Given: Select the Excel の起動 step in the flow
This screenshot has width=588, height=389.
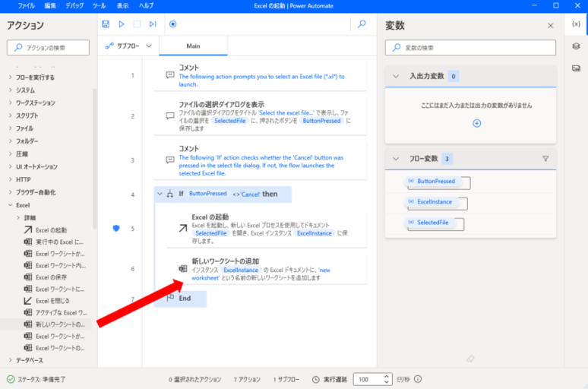Looking at the screenshot, I should click(x=267, y=229).
